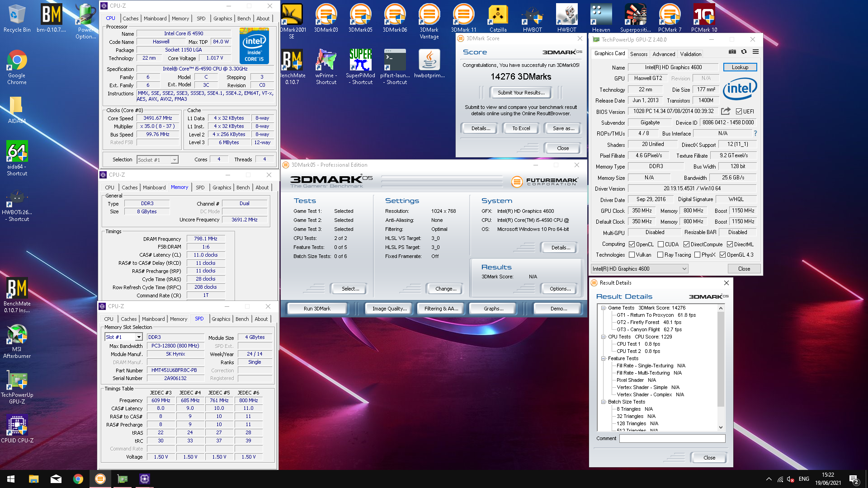Click the Filtering & AA button
The image size is (868, 488).
pyautogui.click(x=441, y=309)
